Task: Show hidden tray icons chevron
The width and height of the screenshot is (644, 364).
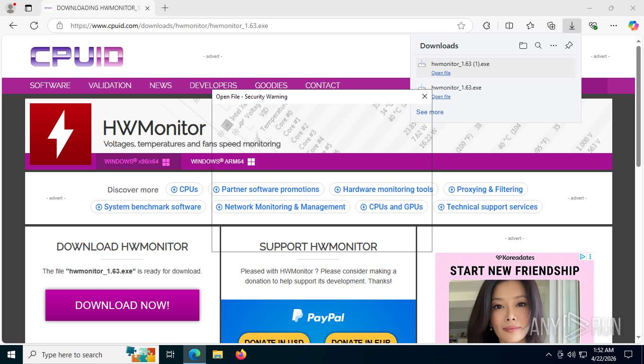Action: click(549, 355)
